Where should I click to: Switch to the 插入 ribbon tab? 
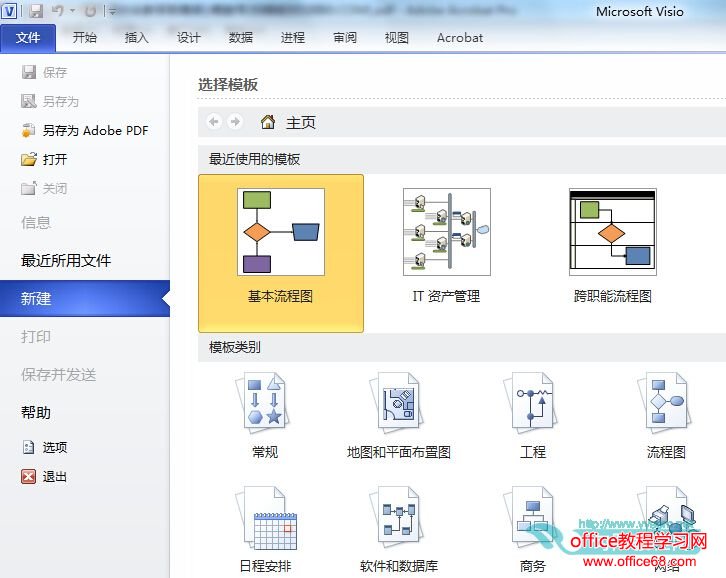click(136, 38)
